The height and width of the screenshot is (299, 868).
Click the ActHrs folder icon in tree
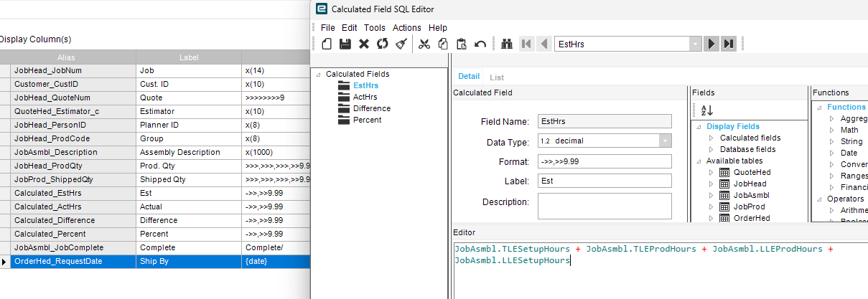click(343, 97)
